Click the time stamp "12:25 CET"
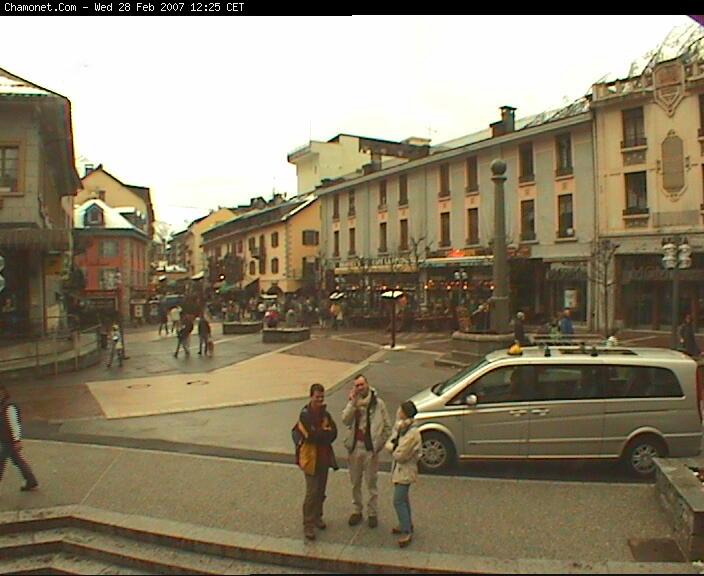Image resolution: width=704 pixels, height=576 pixels. [217, 7]
